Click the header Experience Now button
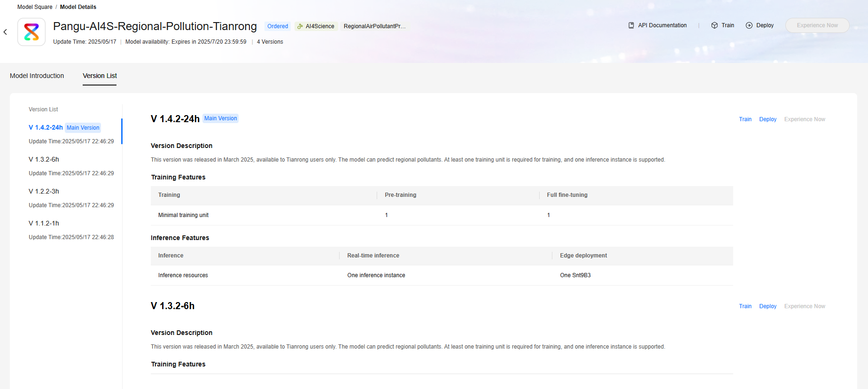 click(x=817, y=25)
